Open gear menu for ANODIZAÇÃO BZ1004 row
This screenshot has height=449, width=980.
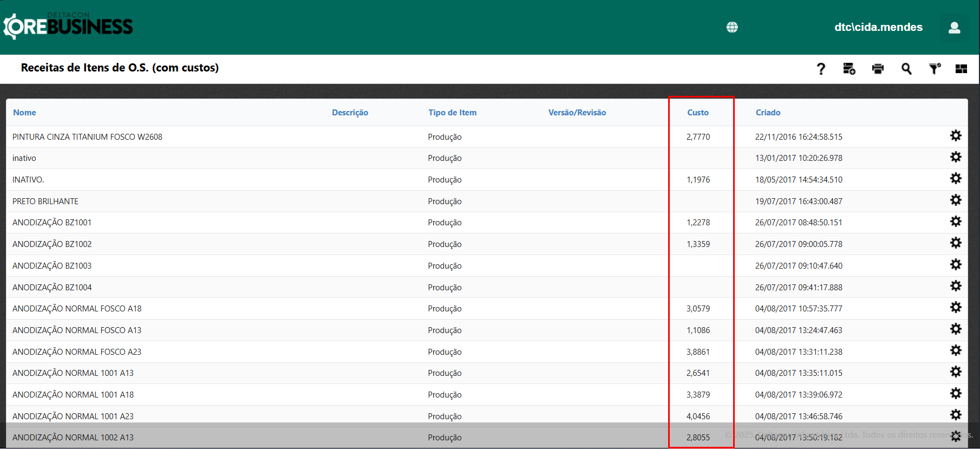pos(956,286)
